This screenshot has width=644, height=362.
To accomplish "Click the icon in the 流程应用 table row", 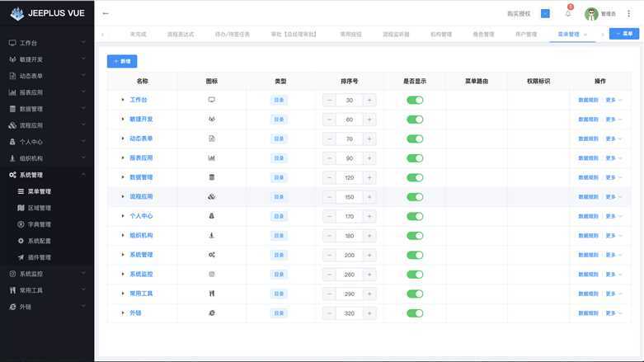I will click(212, 196).
